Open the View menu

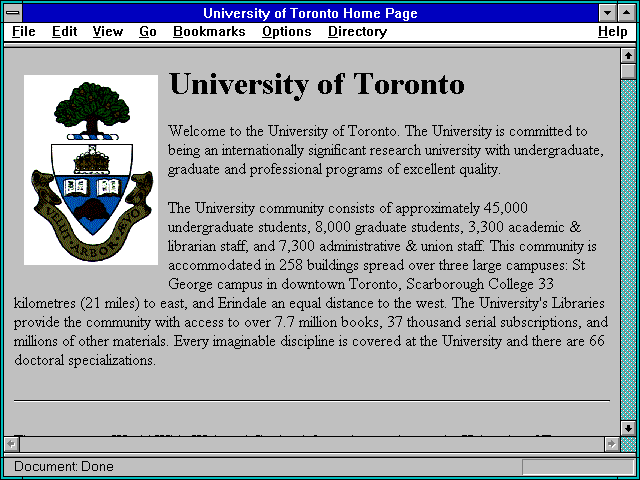108,32
